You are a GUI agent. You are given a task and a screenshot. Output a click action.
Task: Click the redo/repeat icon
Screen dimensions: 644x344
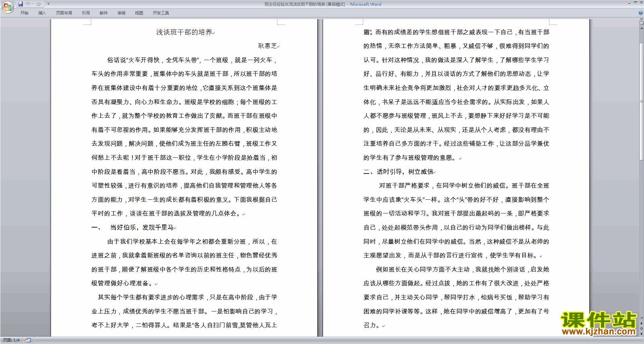39,4
